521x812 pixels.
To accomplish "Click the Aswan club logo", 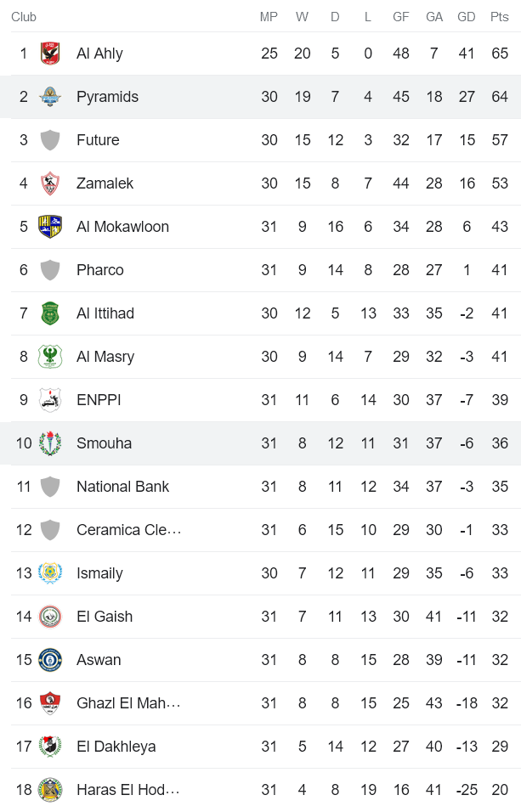I will (50, 660).
